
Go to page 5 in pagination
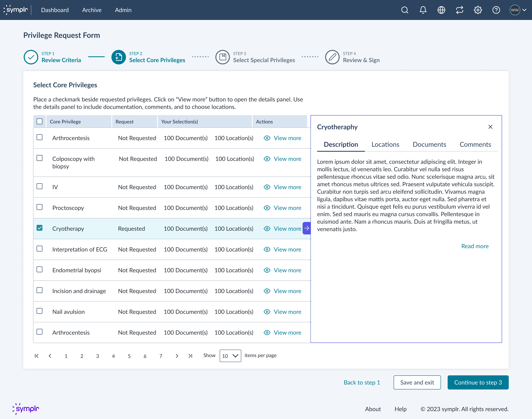click(129, 356)
